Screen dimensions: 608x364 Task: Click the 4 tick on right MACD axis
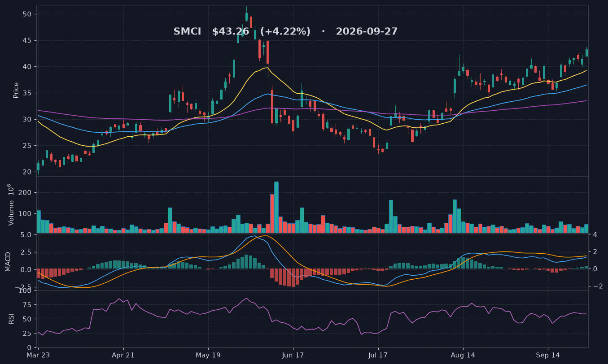coord(595,234)
